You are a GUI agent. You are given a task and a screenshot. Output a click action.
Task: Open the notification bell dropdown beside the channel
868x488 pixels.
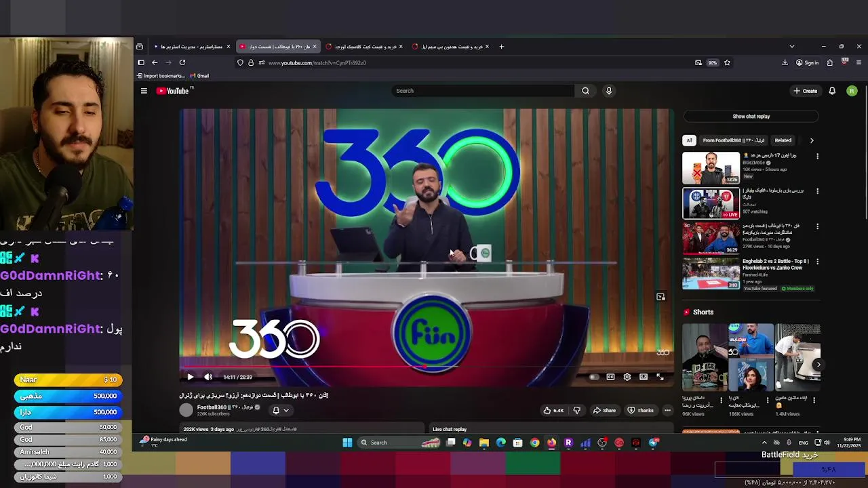click(281, 410)
